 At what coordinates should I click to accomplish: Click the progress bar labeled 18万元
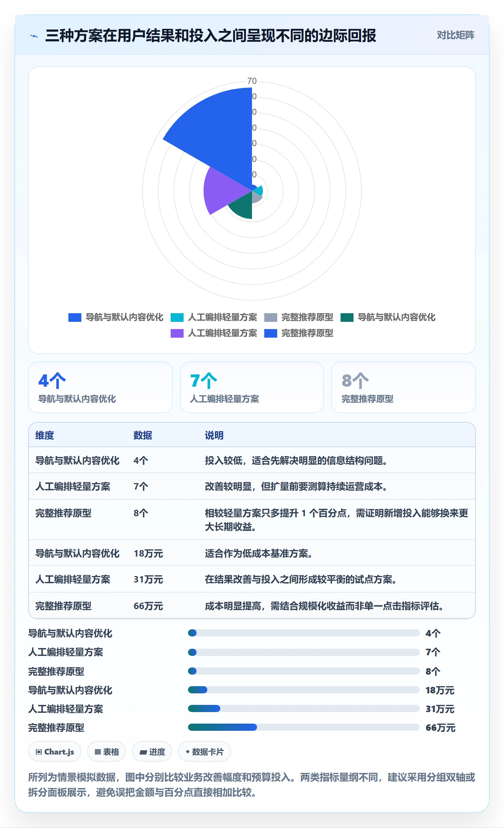(x=303, y=690)
